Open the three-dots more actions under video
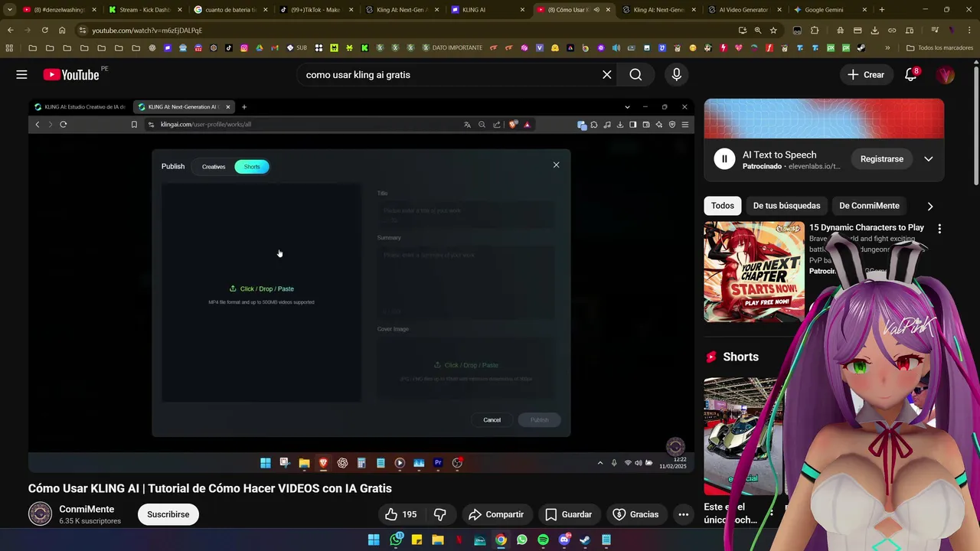 point(683,514)
